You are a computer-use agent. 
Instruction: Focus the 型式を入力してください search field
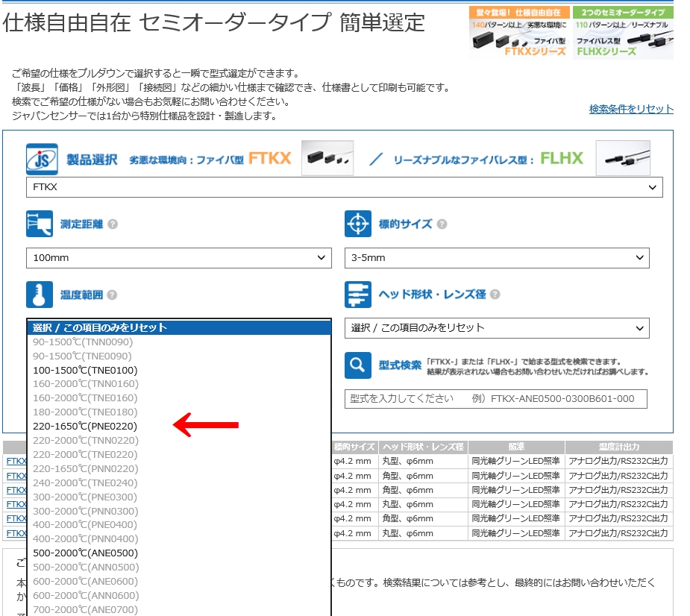tap(495, 399)
